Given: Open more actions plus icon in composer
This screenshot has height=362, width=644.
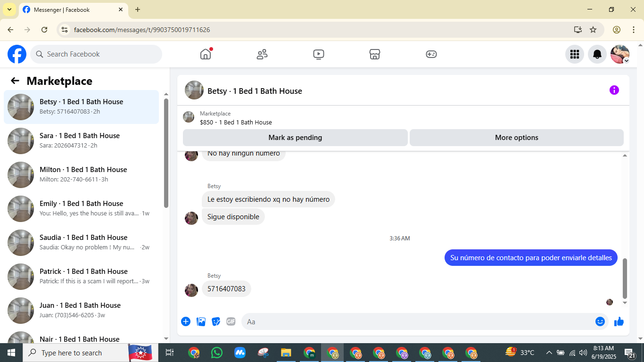Looking at the screenshot, I should pos(186,321).
